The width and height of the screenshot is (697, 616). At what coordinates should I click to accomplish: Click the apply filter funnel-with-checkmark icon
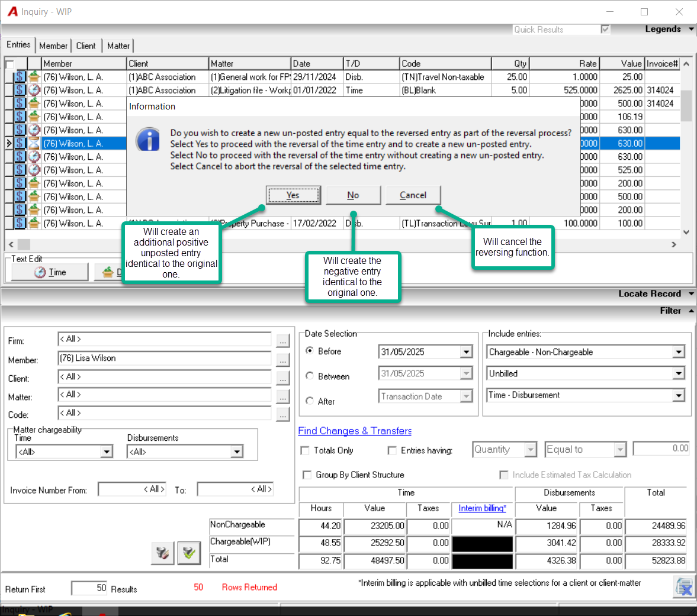[189, 553]
